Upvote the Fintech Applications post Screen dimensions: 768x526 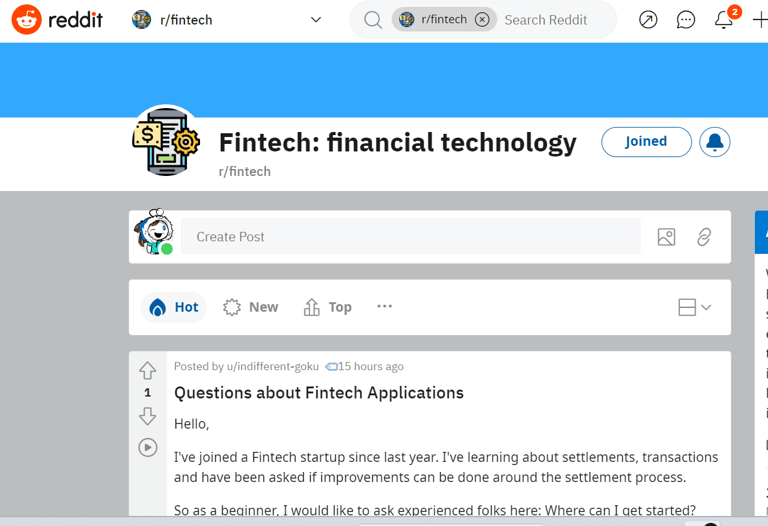(x=147, y=371)
